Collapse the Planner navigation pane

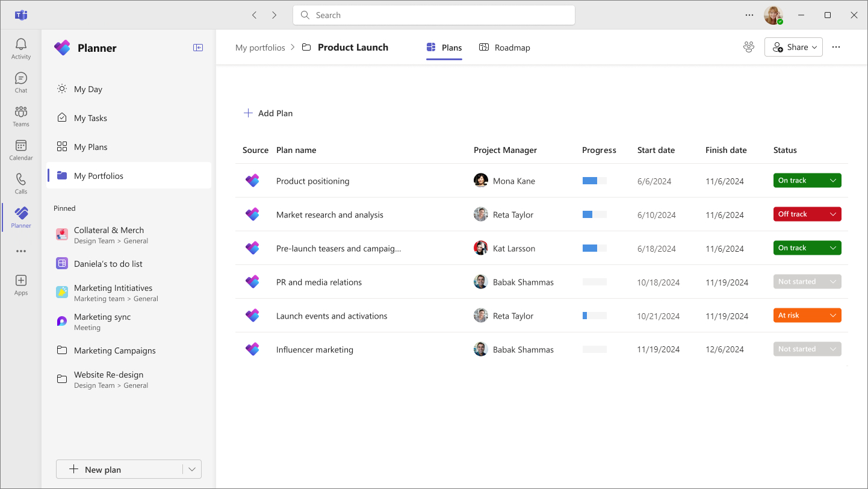[x=197, y=47]
